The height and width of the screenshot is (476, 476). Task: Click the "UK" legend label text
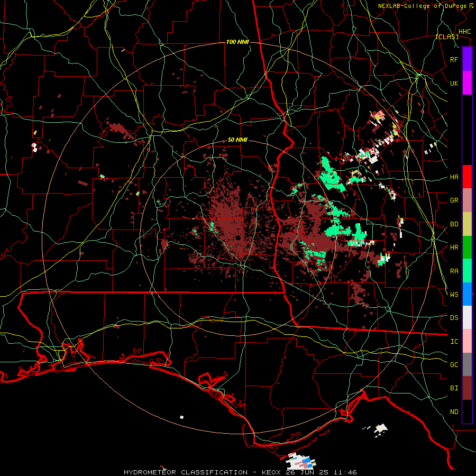(x=454, y=83)
